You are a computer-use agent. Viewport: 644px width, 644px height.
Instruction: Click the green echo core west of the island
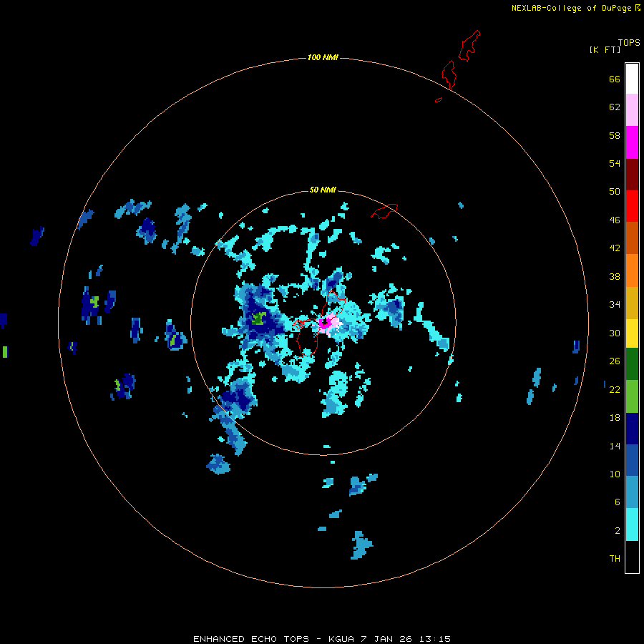259,318
